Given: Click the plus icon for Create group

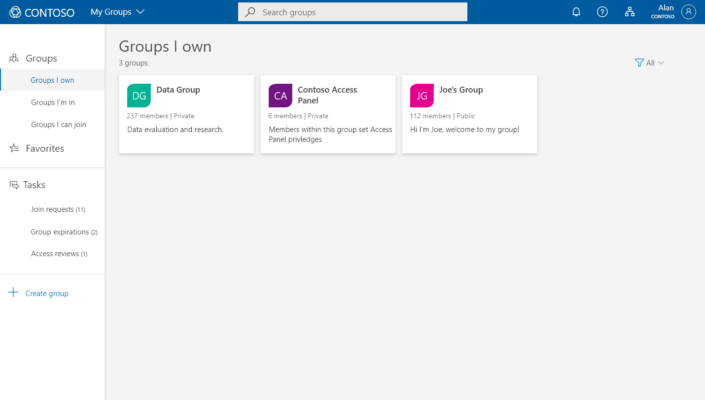Looking at the screenshot, I should (13, 293).
